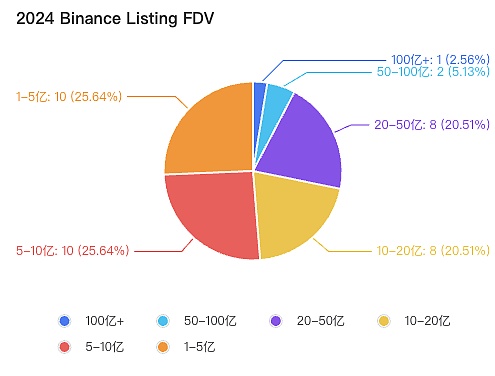Select the light blue 50-100亿 pie slice
This screenshot has height=376, width=495.
(x=277, y=102)
